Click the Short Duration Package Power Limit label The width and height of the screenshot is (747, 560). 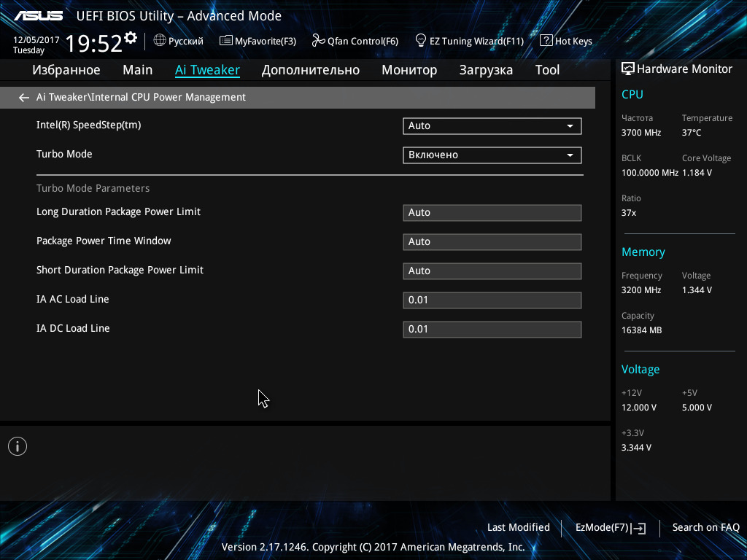[120, 270]
